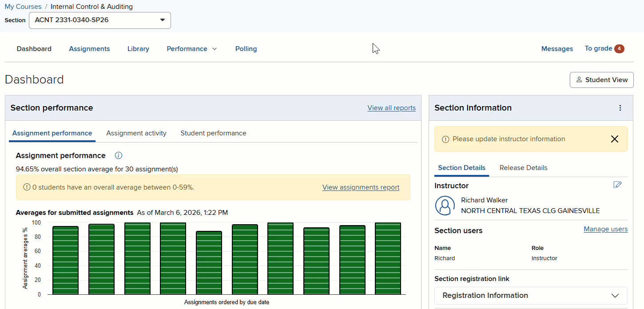Click the shortest bar in the averages chart
Image resolution: width=644 pixels, height=309 pixels.
point(209,263)
